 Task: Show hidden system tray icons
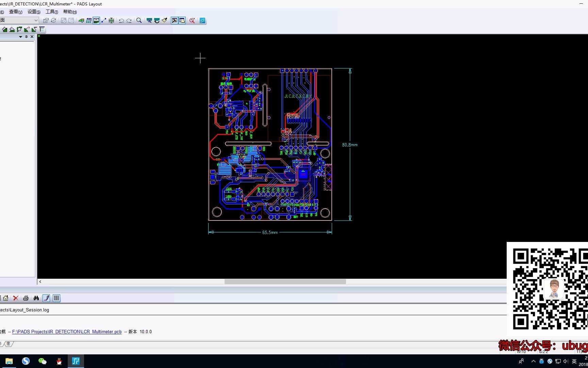[x=533, y=361]
